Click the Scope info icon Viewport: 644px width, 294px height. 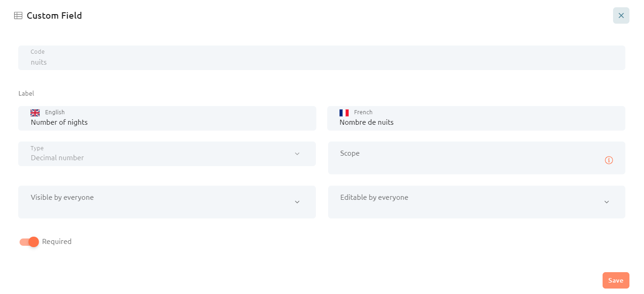point(609,160)
